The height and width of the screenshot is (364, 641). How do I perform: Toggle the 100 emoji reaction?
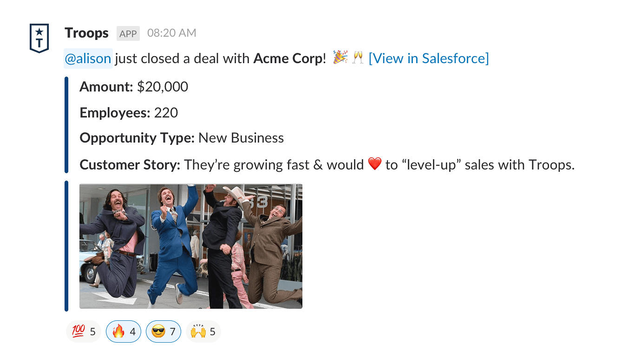84,331
